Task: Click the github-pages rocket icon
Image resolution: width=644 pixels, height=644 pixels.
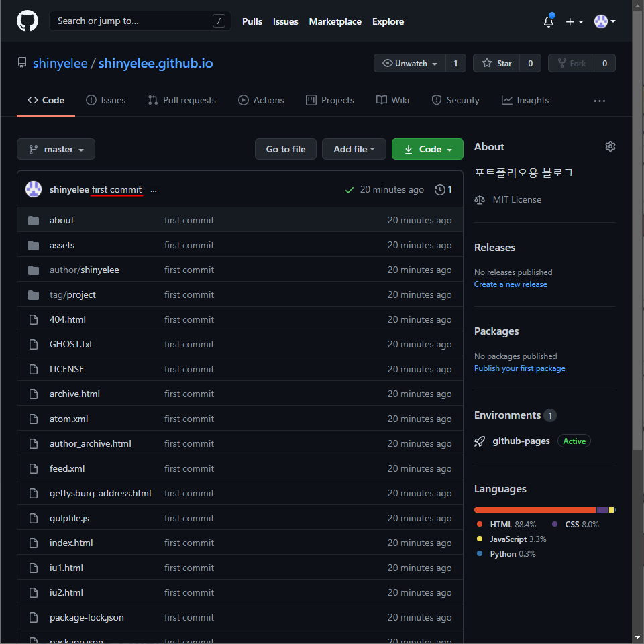Action: (x=479, y=441)
